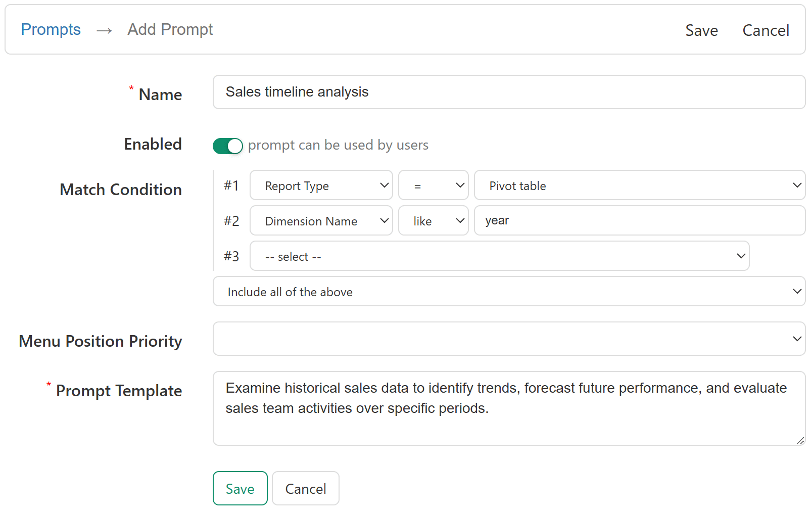Viewport: 812px width, 513px height.
Task: Go back to the Prompts breadcrumb link
Action: point(51,30)
